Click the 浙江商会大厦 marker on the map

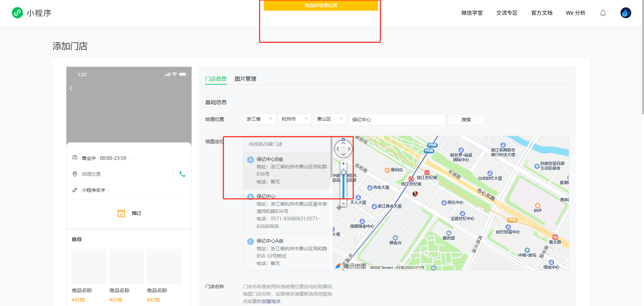(x=374, y=206)
